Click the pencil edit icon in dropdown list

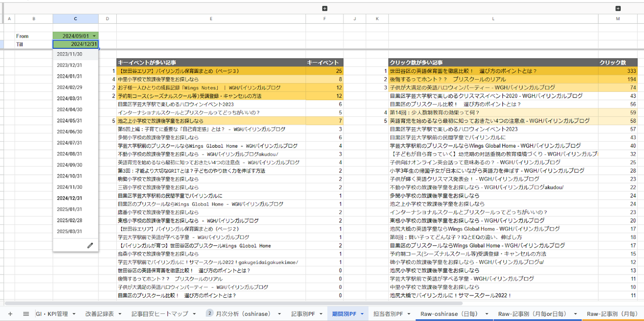90,245
